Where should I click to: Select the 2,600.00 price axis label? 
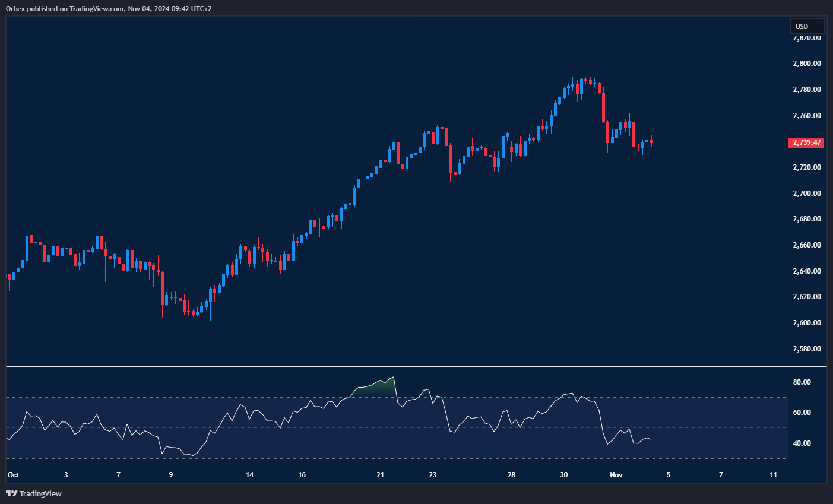coord(806,323)
